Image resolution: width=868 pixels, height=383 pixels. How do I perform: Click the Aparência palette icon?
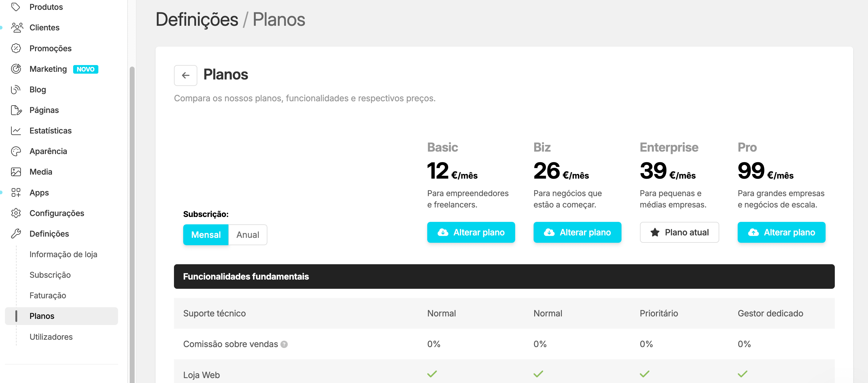click(x=16, y=151)
